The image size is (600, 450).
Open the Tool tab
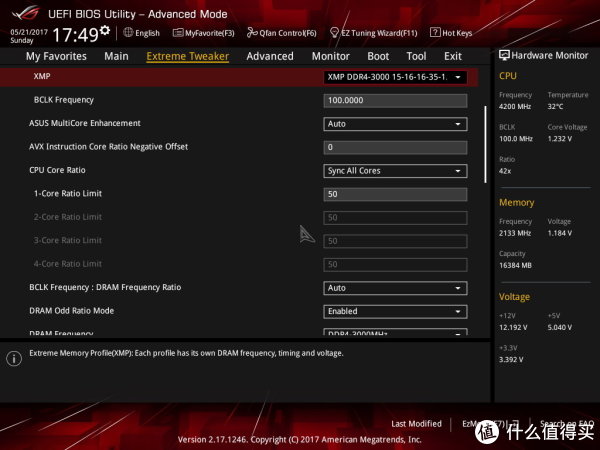pyautogui.click(x=416, y=56)
